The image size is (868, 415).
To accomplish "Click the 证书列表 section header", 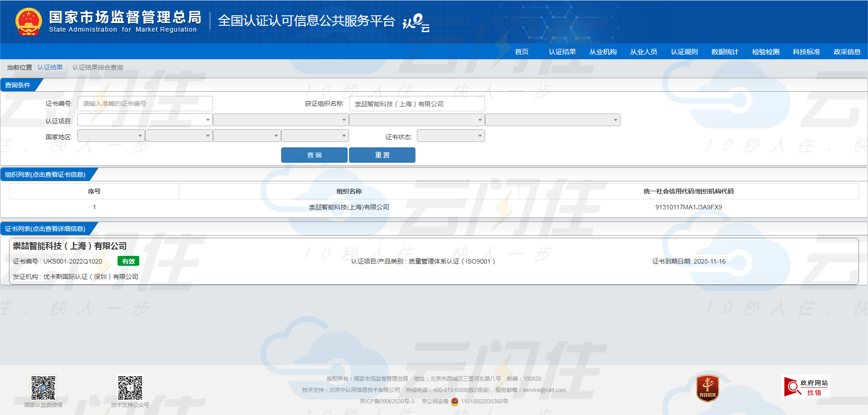I will [x=45, y=229].
